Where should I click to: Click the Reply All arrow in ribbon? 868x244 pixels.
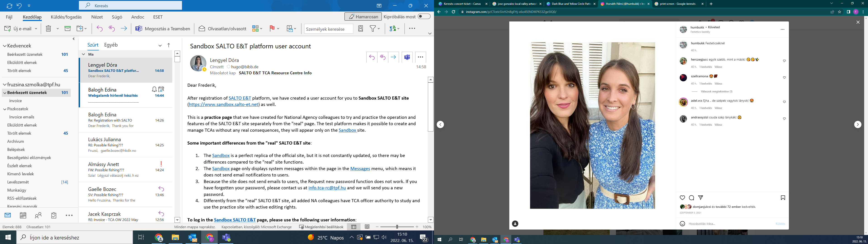[111, 29]
